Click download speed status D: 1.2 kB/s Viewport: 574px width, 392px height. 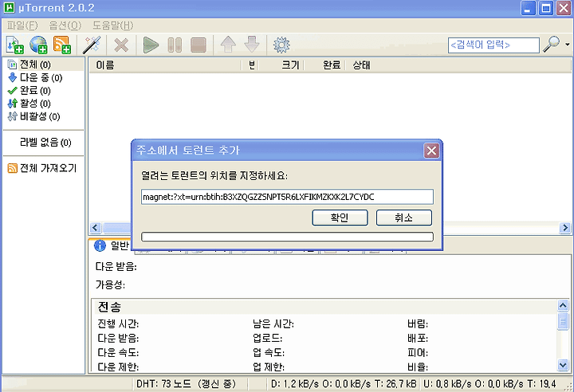point(344,383)
